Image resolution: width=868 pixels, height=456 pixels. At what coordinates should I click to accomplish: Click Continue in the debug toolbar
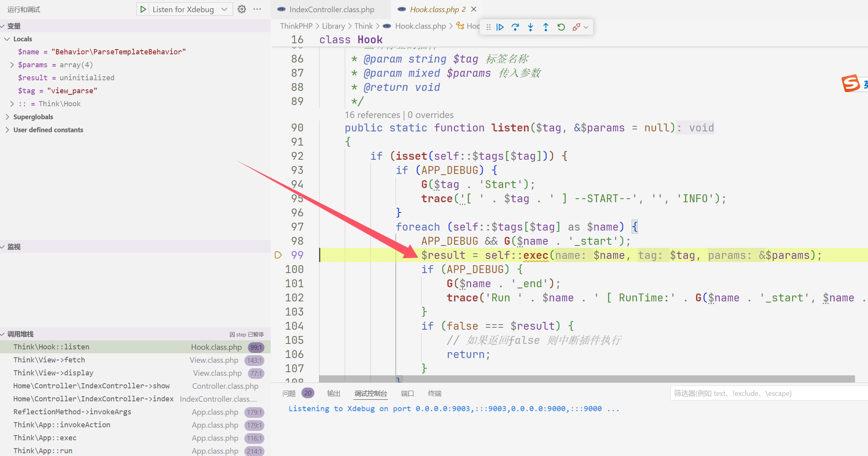tap(500, 27)
